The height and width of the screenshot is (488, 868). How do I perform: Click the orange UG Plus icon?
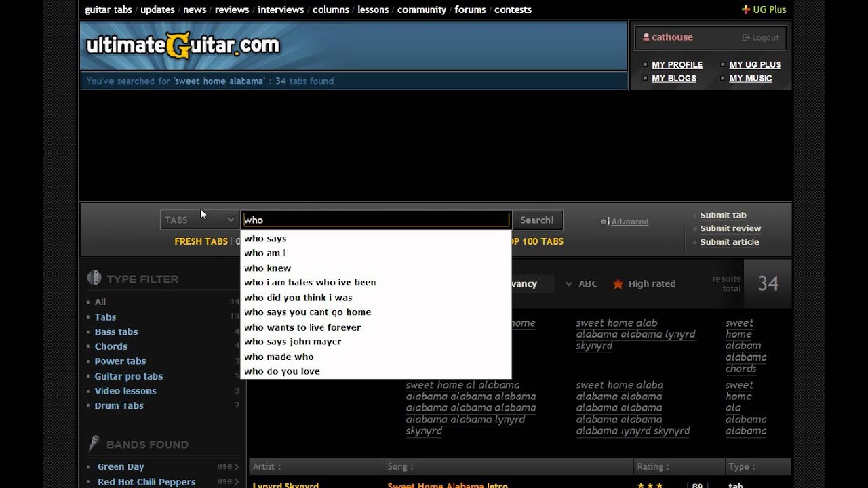(x=745, y=9)
